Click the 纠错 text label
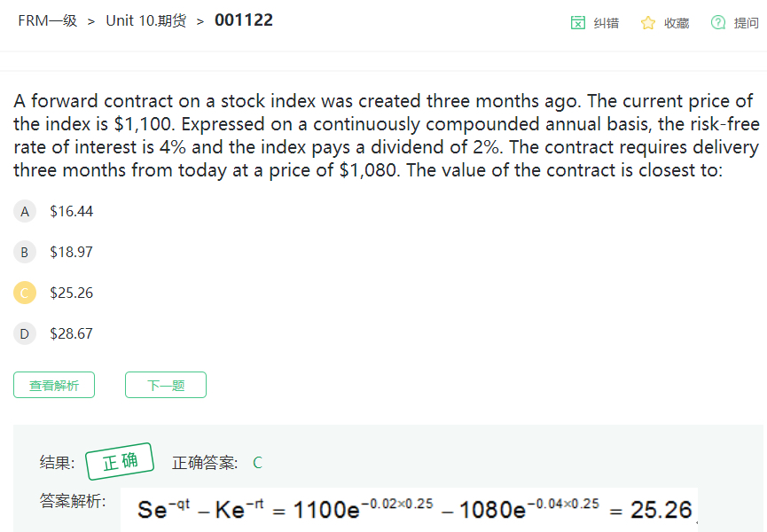This screenshot has width=767, height=532. point(607,23)
